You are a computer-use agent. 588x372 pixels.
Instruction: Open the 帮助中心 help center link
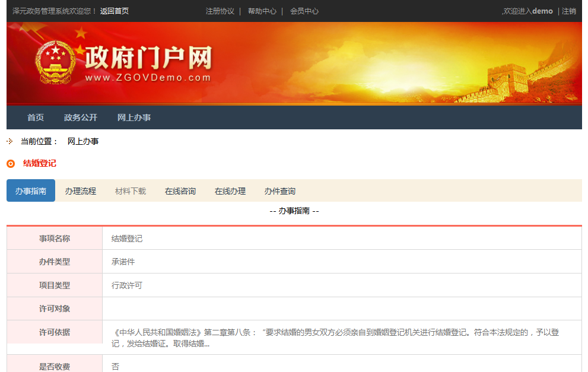click(x=262, y=11)
